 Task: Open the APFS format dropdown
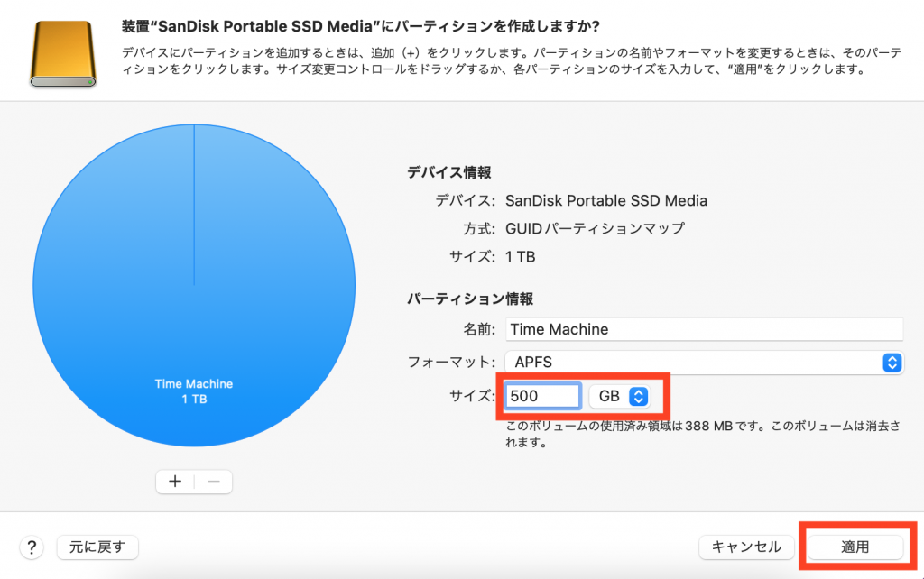[703, 363]
